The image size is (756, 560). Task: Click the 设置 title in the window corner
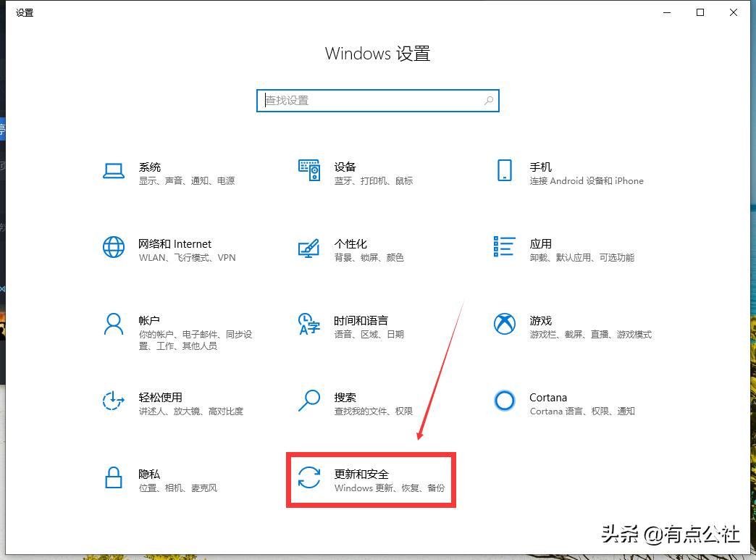[24, 12]
